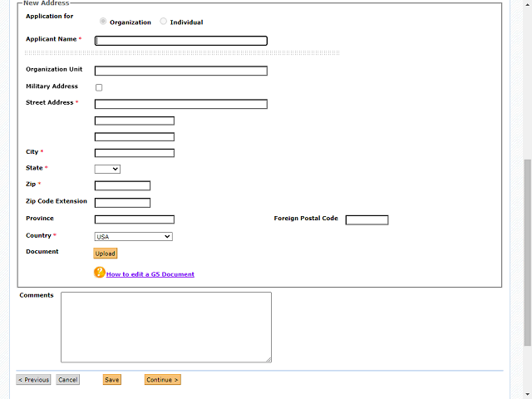Screen dimensions: 532x399
Task: Open the Country dropdown showing USA
Action: 133,236
